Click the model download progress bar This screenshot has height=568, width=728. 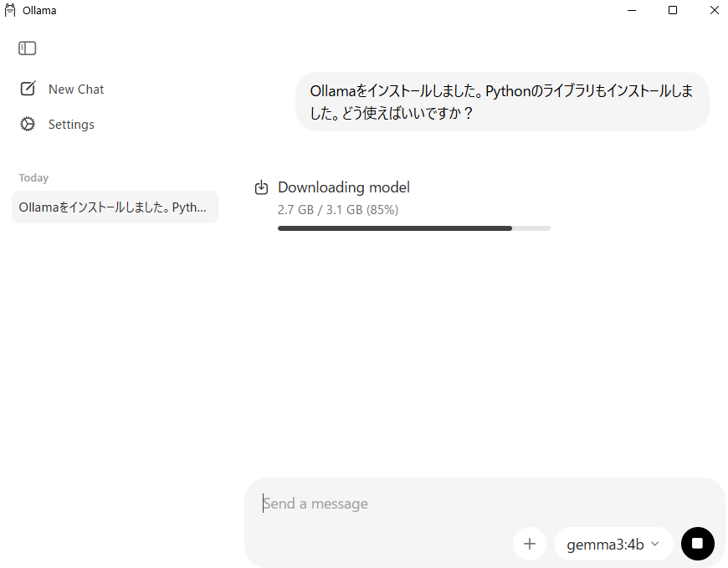click(x=413, y=228)
